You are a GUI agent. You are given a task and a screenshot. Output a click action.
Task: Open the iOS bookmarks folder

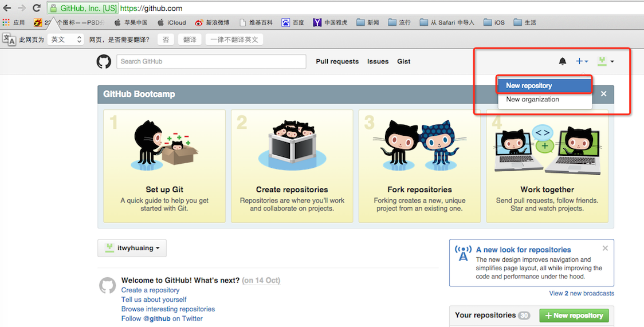click(x=494, y=22)
